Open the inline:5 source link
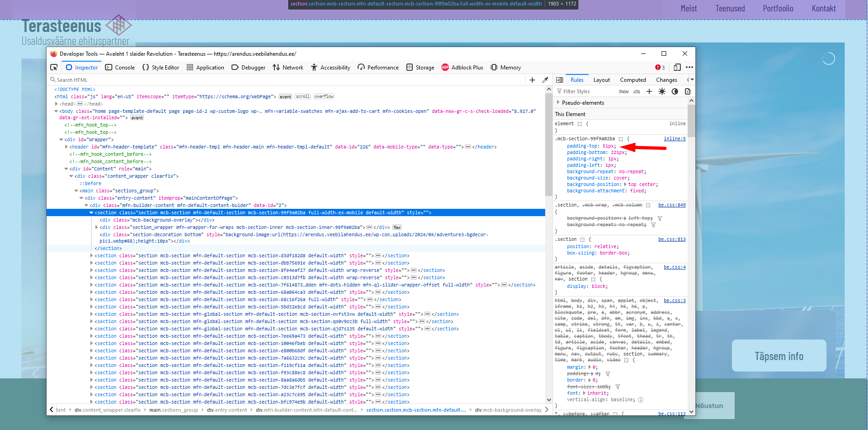 pyautogui.click(x=675, y=138)
